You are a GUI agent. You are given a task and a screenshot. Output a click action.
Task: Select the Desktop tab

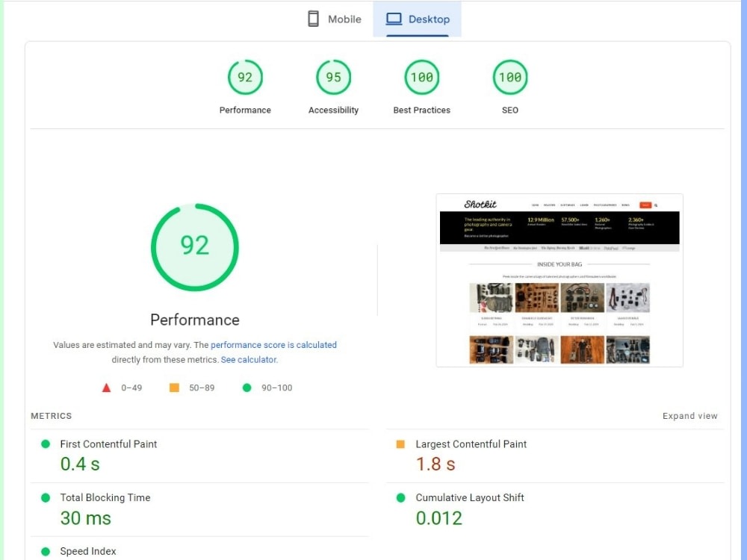418,19
